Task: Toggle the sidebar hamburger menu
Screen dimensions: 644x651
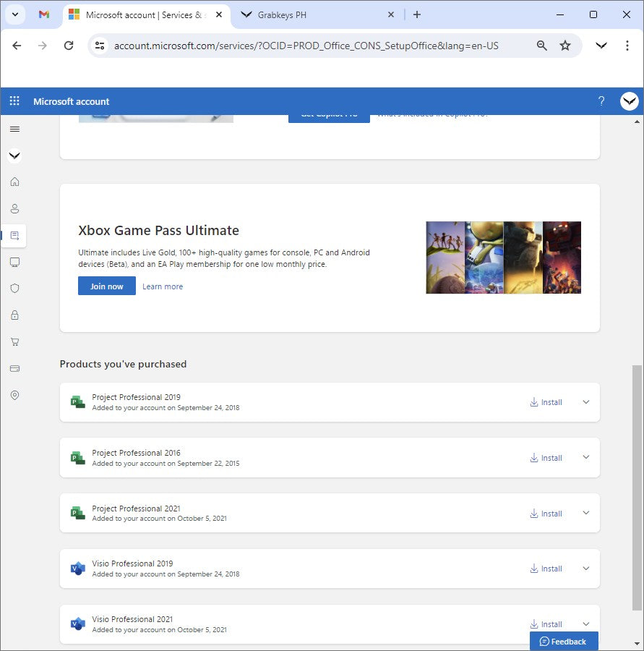Action: coord(14,129)
